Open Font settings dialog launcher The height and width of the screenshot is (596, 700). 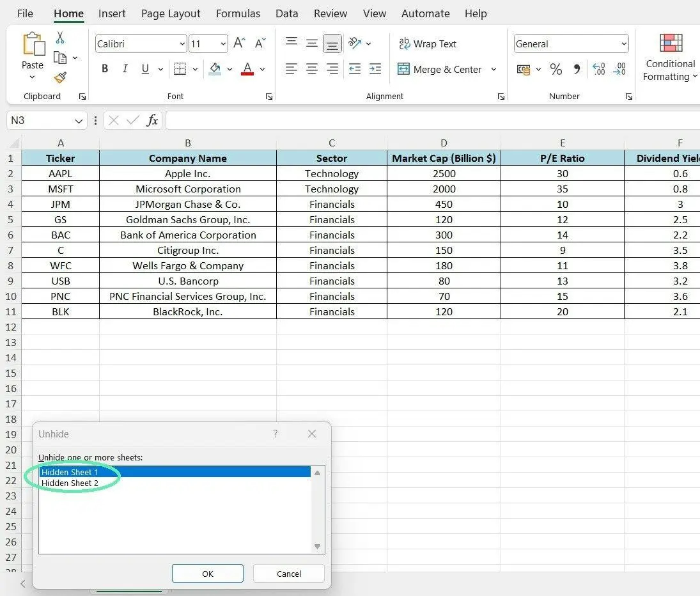[x=269, y=97]
